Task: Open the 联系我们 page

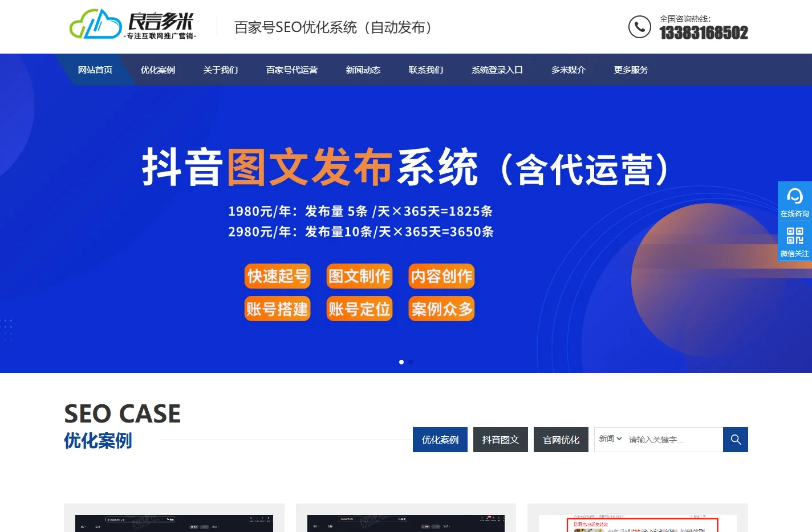Action: [426, 70]
